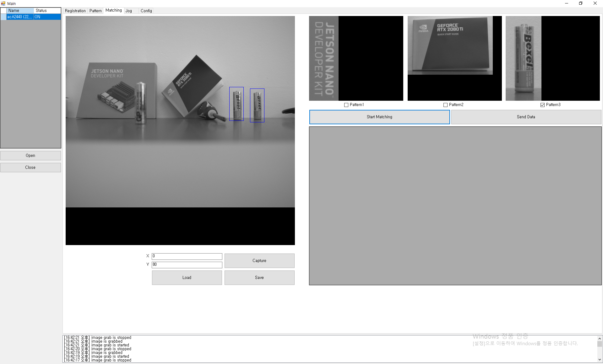
Task: Click the row header of acA2440 camera
Action: pos(3,17)
